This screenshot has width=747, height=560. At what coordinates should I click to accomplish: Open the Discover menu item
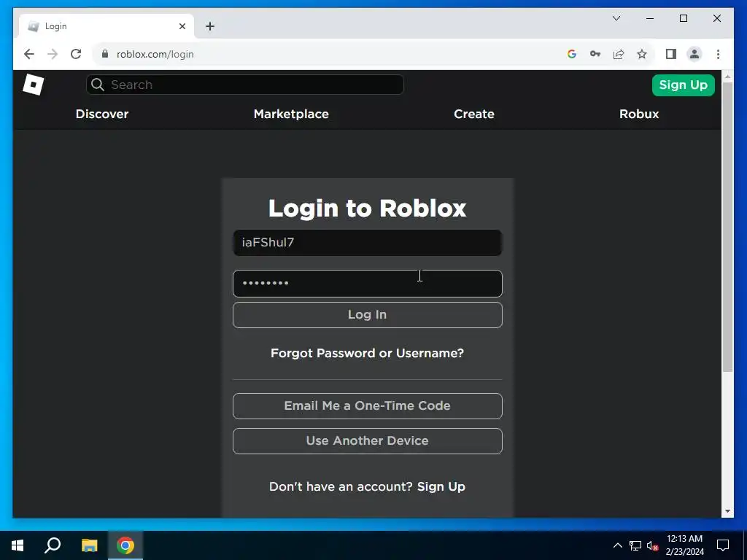click(x=102, y=114)
